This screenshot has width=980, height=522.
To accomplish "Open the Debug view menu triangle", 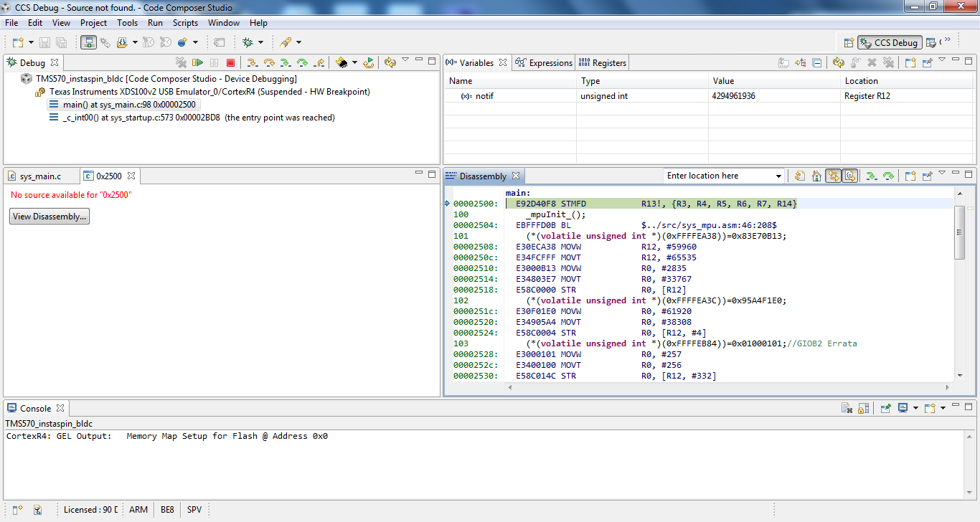I will pyautogui.click(x=405, y=60).
